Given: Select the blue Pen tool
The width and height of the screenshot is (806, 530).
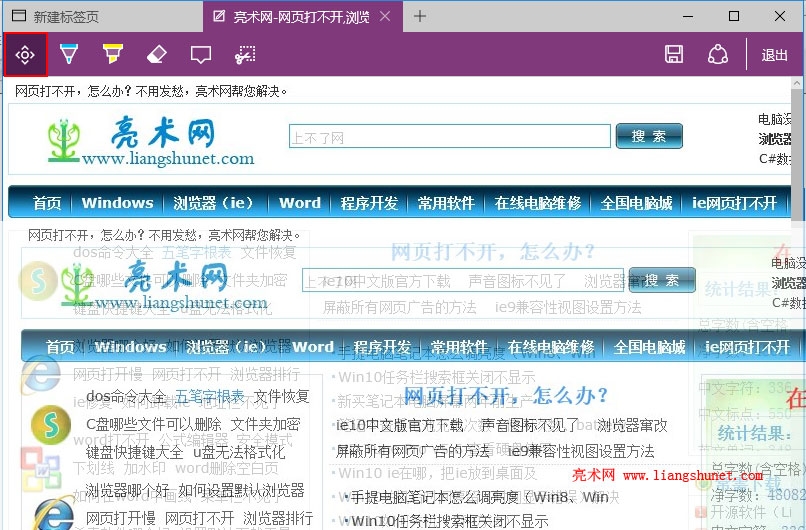Looking at the screenshot, I should point(68,54).
